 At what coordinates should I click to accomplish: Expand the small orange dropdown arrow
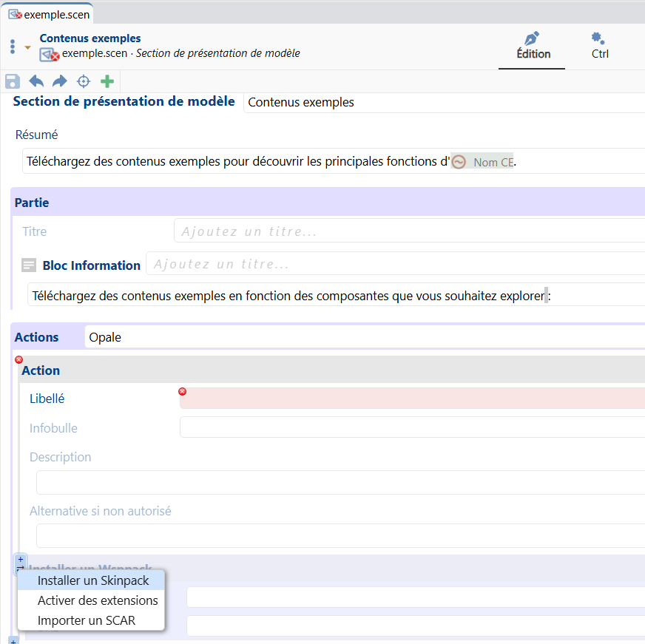pyautogui.click(x=27, y=48)
